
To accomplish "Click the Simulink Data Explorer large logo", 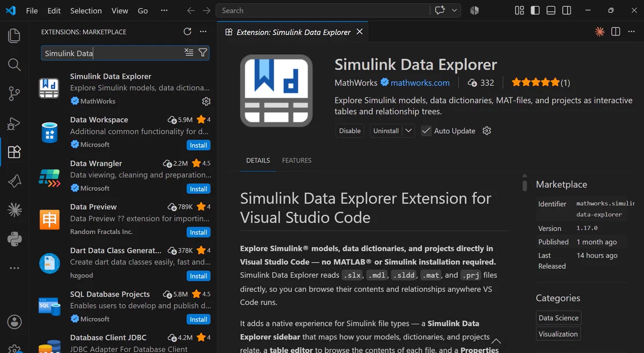I will click(x=276, y=90).
